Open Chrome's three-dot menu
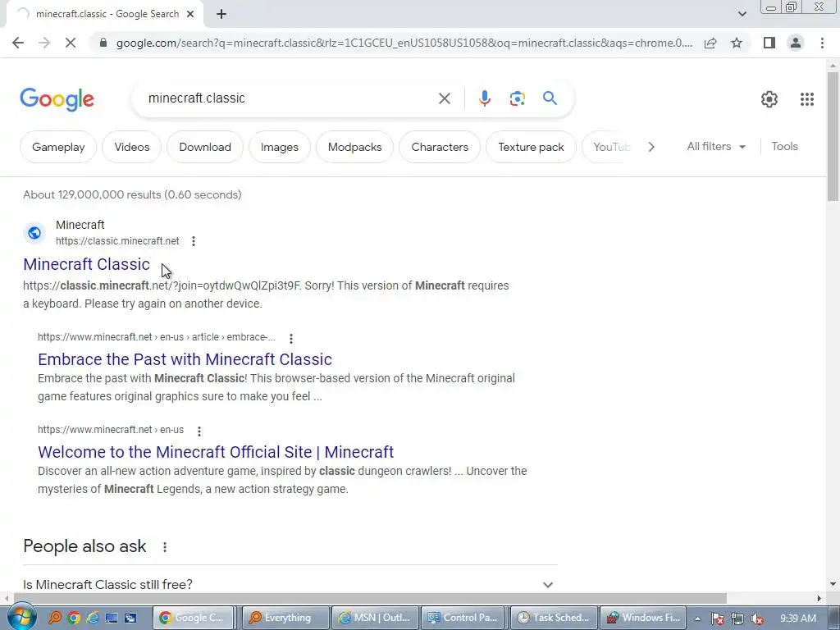 coord(822,43)
